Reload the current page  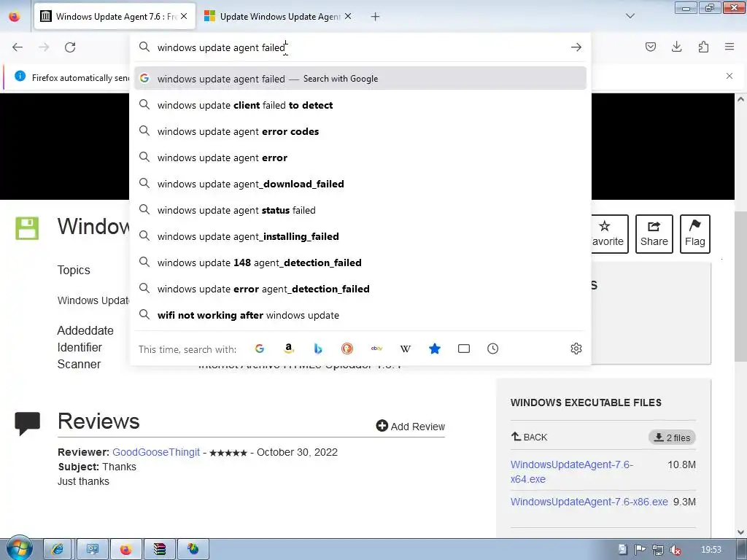(70, 47)
